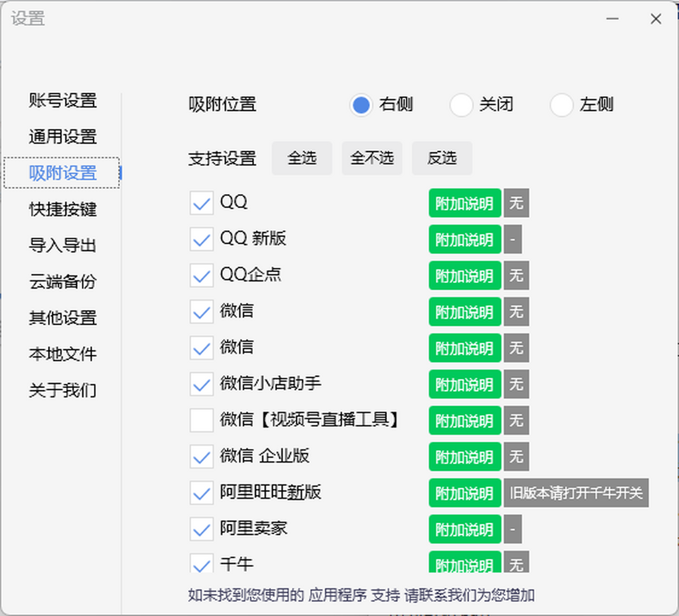
Task: Toggle the 微信 企业版 checkbox
Action: 201,456
